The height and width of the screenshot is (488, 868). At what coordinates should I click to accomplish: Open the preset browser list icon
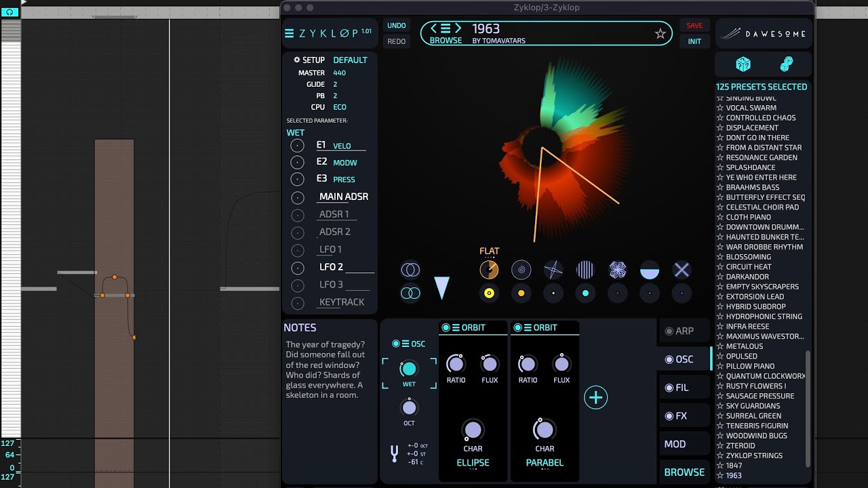coord(446,28)
